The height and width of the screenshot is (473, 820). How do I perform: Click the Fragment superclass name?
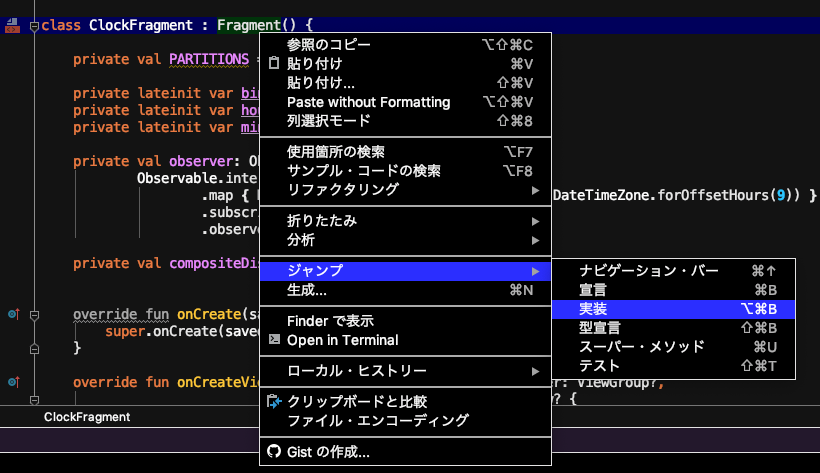[249, 25]
